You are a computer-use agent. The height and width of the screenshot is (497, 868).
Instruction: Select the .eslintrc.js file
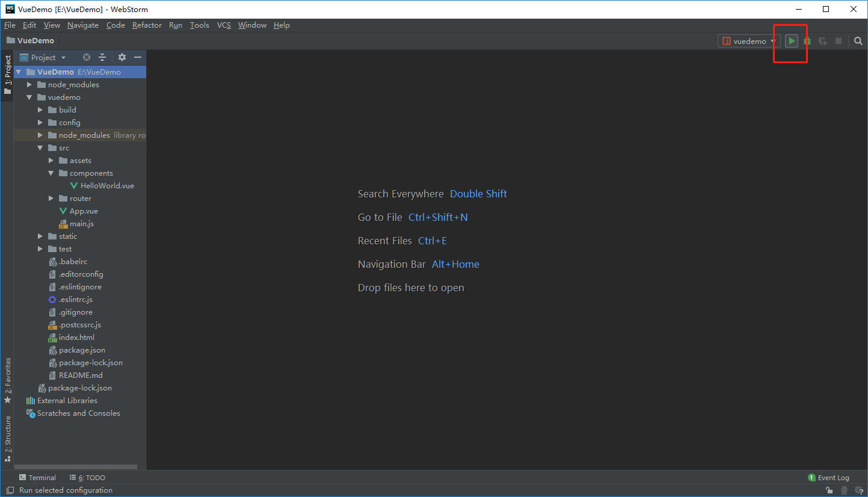pyautogui.click(x=70, y=299)
